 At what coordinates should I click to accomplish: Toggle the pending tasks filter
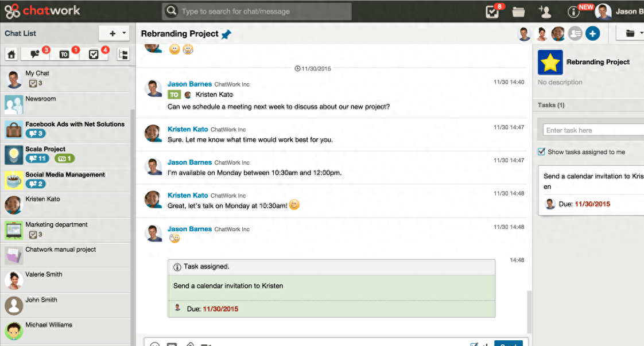point(94,55)
